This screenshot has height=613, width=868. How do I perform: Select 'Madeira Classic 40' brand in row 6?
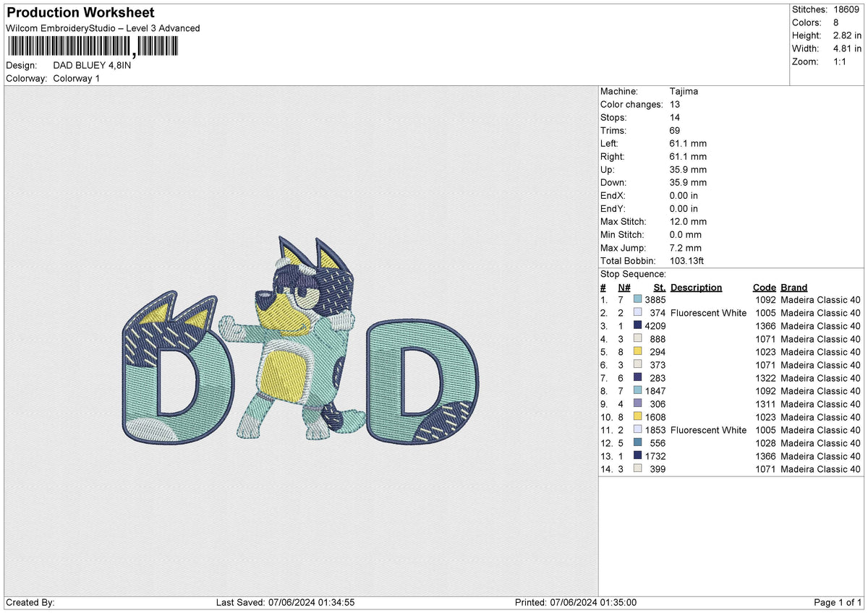tap(820, 364)
